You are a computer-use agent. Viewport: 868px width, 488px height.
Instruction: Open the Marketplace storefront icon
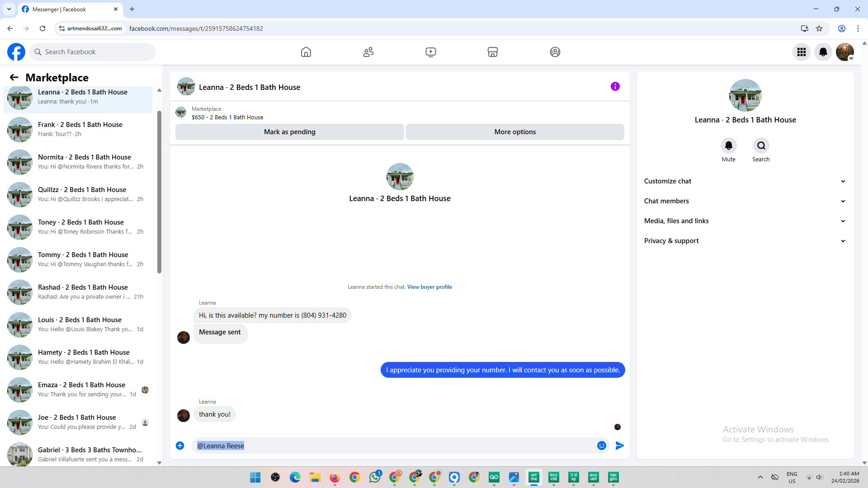tap(493, 52)
